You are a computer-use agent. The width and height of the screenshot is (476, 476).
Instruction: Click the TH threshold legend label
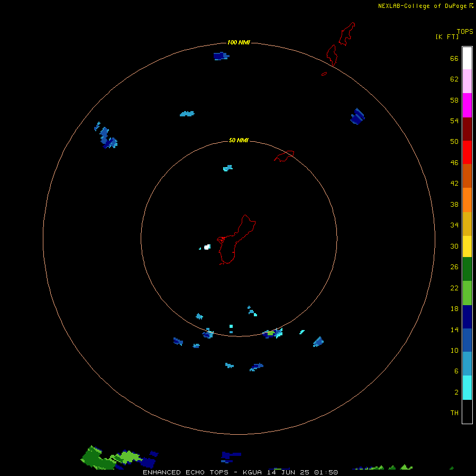pyautogui.click(x=454, y=413)
